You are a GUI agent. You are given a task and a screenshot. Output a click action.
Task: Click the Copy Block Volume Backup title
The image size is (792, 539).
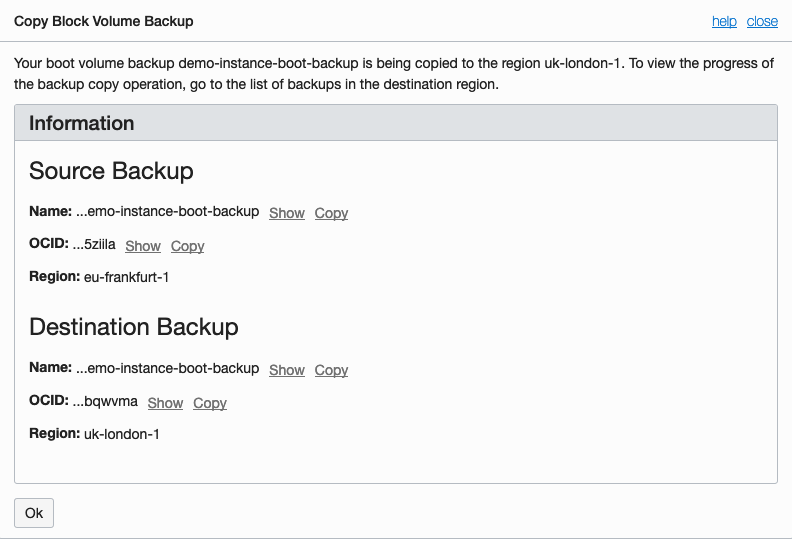(103, 21)
